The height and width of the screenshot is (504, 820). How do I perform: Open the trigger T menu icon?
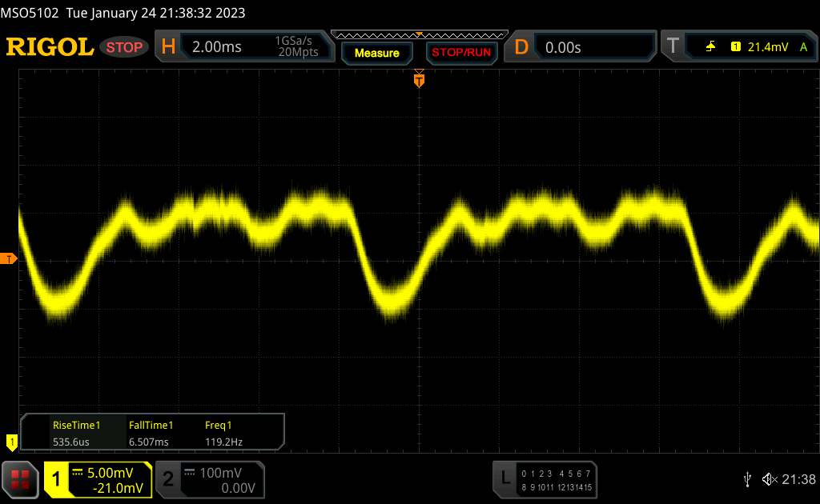tap(673, 46)
